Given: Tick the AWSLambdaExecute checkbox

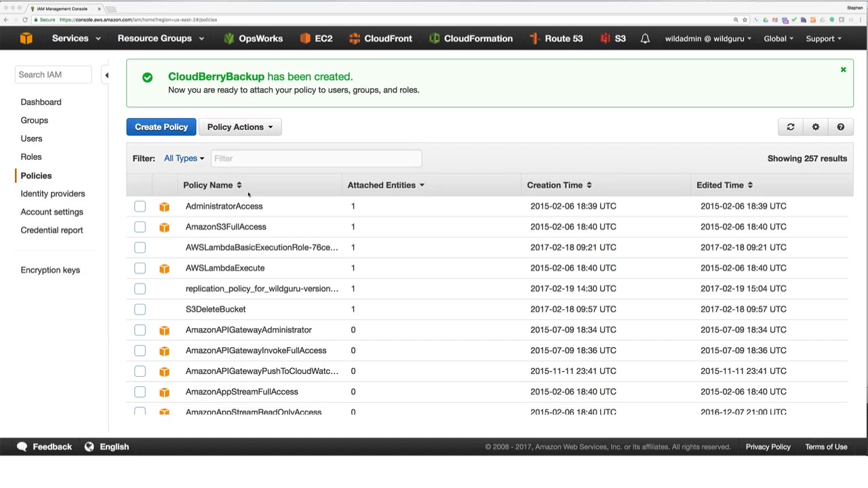Looking at the screenshot, I should (140, 268).
